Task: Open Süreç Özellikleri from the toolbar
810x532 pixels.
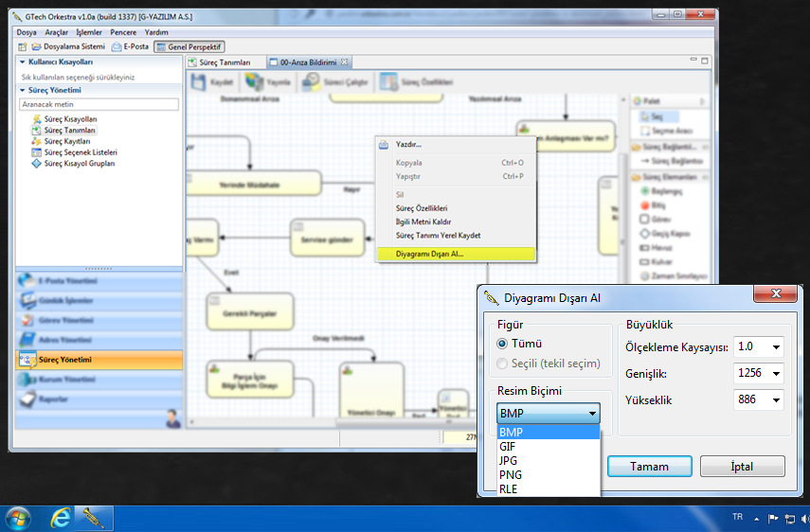Action: tap(388, 82)
